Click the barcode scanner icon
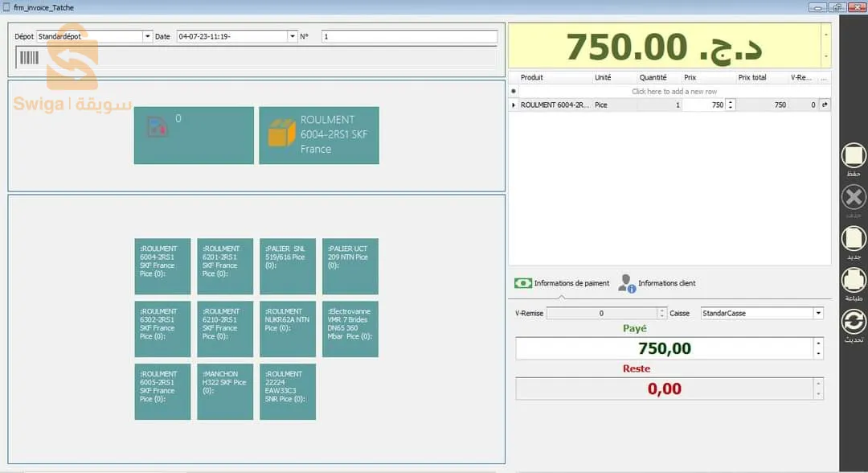Screen dimensions: 868x473 coord(30,58)
